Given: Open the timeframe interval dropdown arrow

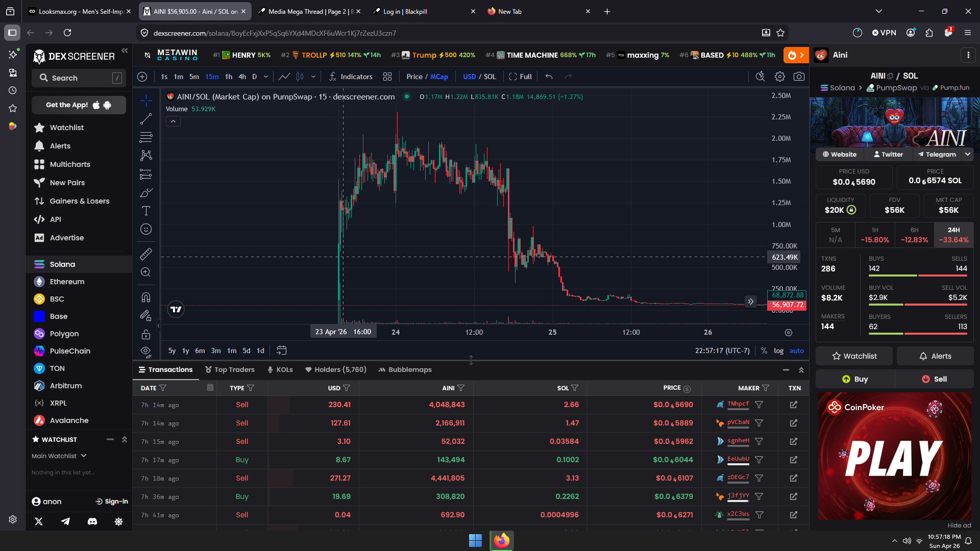Looking at the screenshot, I should pos(266,77).
